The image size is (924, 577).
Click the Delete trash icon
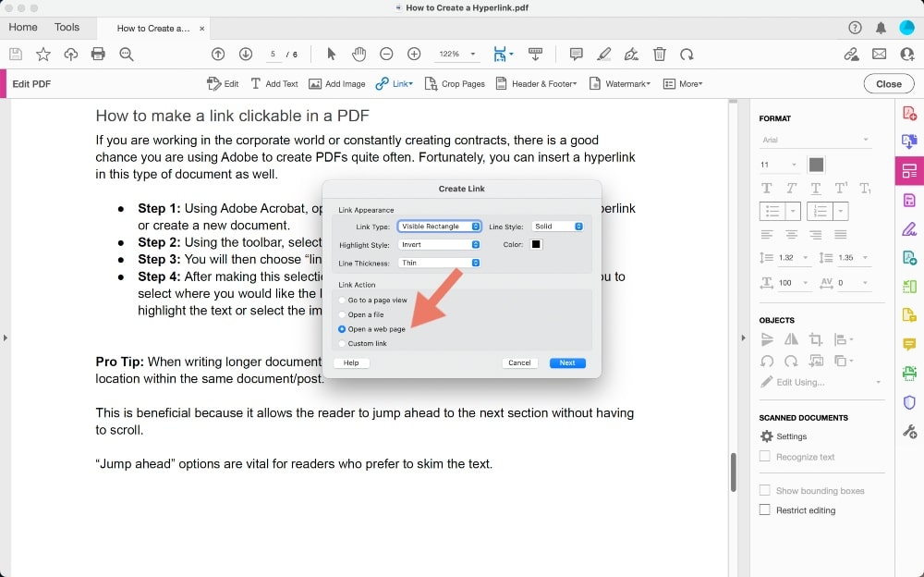tap(660, 54)
